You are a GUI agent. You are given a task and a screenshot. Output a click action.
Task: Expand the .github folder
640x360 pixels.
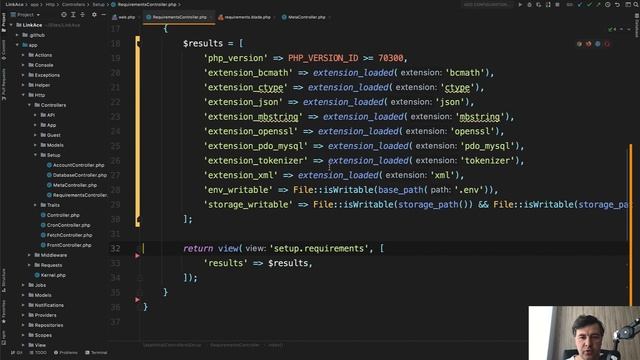[17, 35]
